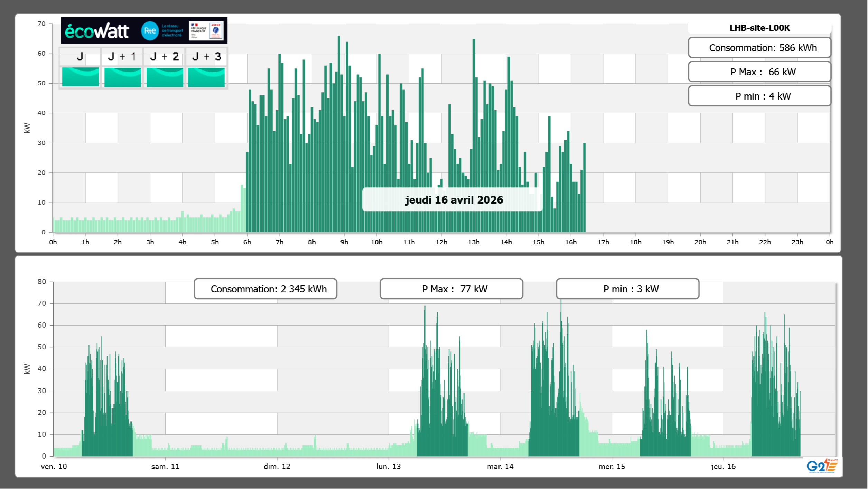
Task: Click the P Max : 77 kW box
Action: coord(451,289)
